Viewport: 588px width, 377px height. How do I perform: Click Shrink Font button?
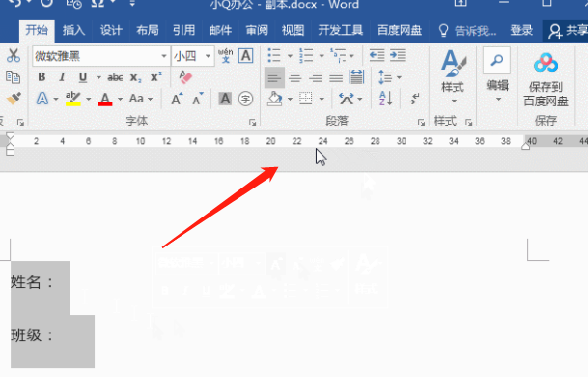[198, 99]
